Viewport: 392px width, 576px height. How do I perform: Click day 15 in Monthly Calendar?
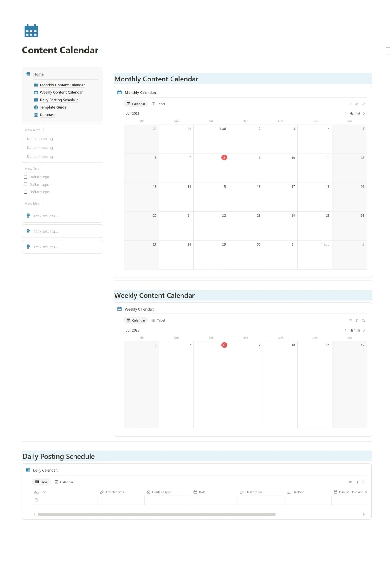click(211, 197)
